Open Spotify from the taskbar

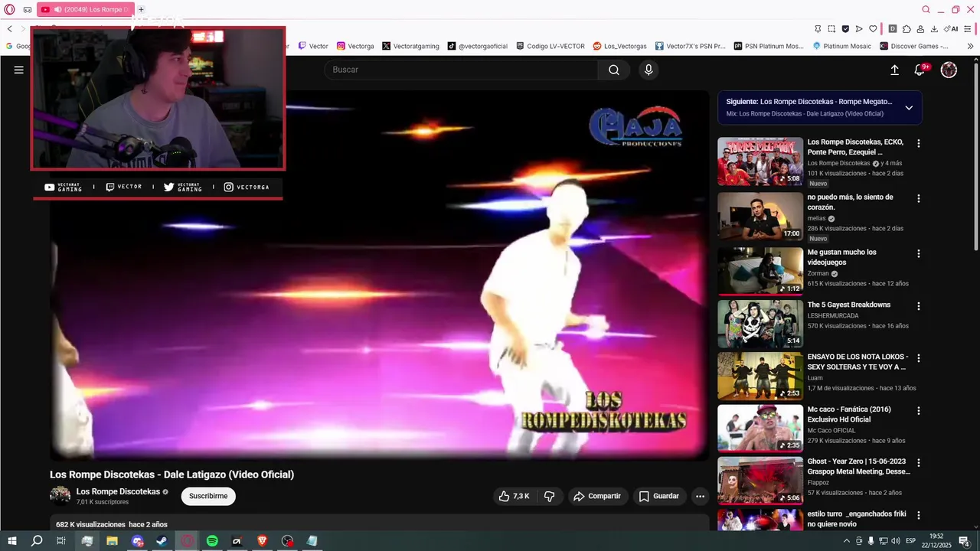pyautogui.click(x=212, y=541)
